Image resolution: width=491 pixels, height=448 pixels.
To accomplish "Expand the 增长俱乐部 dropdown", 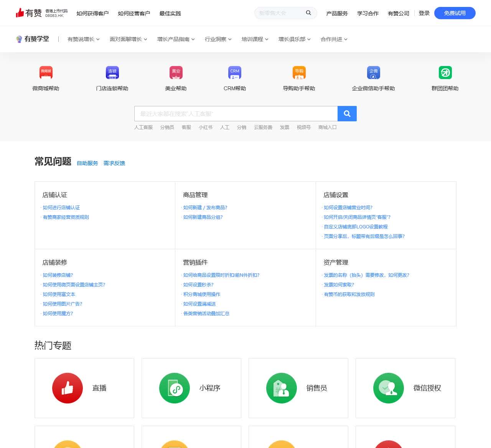I will point(295,39).
